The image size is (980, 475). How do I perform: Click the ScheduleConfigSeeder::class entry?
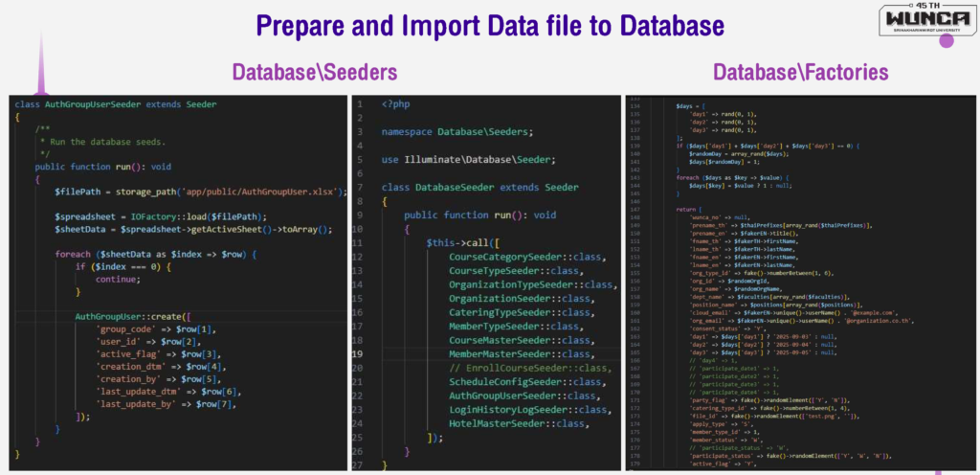tap(528, 381)
